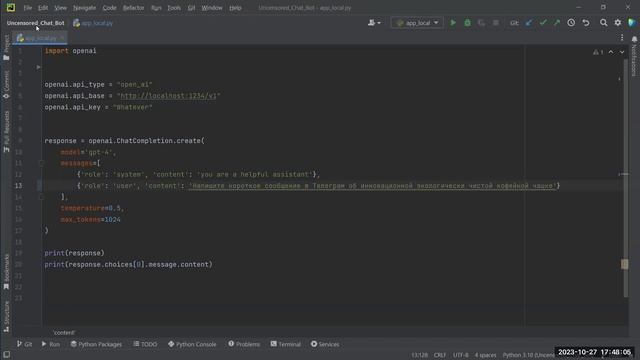Collapse the messages list fold marker
This screenshot has width=640, height=360.
[41, 163]
